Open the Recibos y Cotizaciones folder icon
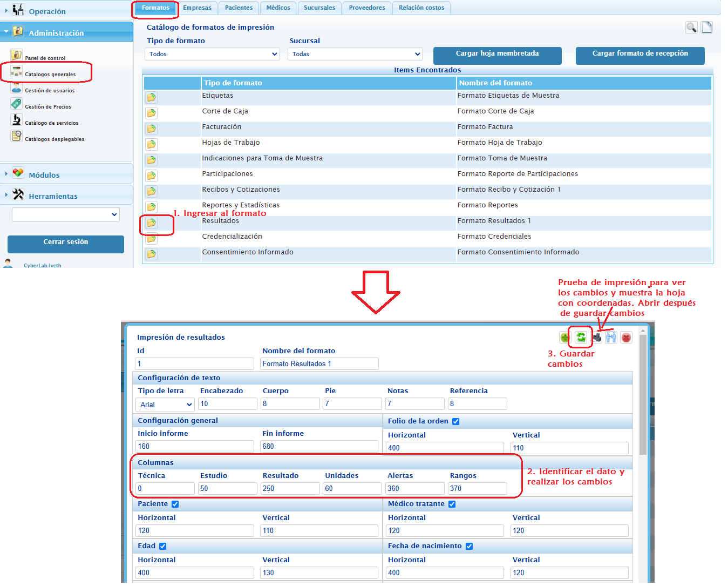Screen dimensions: 728x586 tap(152, 191)
